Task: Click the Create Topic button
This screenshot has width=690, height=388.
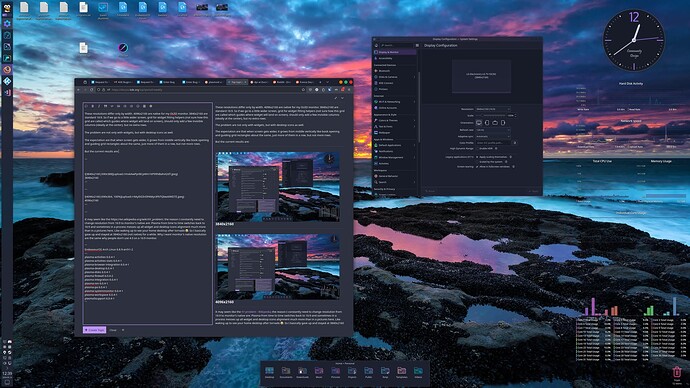Action: [95, 330]
